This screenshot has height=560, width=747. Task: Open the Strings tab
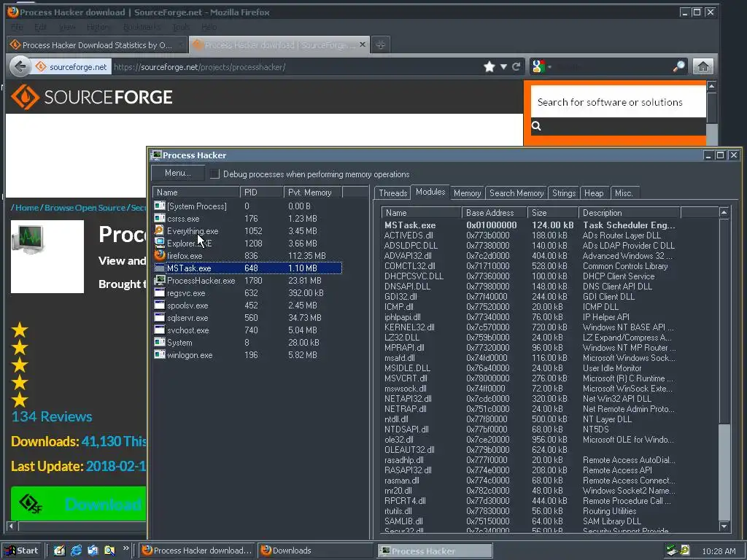pos(564,192)
